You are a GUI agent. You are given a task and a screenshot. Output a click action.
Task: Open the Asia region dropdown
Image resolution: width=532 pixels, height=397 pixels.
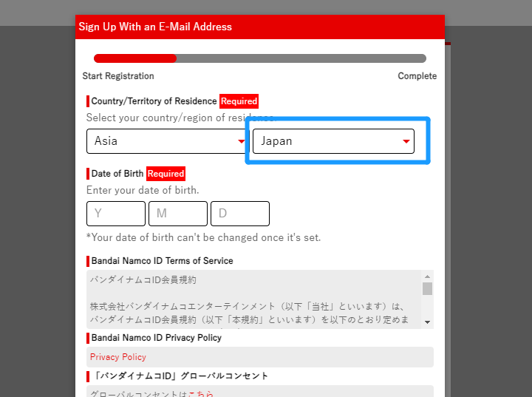click(168, 141)
